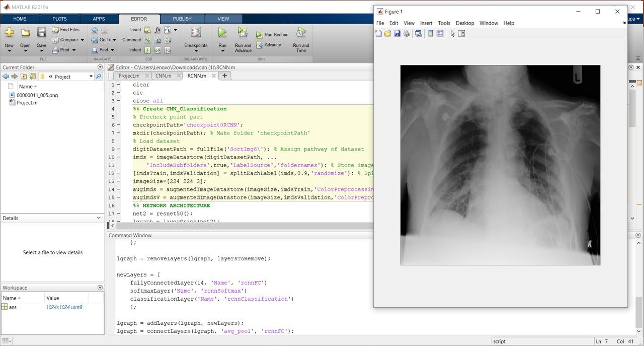Click the Run Section button

(272, 35)
